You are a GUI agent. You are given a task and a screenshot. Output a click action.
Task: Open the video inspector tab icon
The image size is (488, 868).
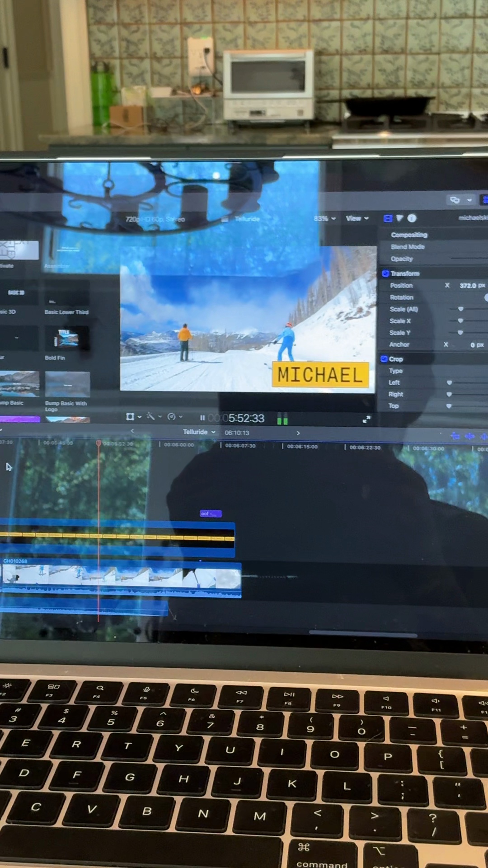(x=388, y=218)
